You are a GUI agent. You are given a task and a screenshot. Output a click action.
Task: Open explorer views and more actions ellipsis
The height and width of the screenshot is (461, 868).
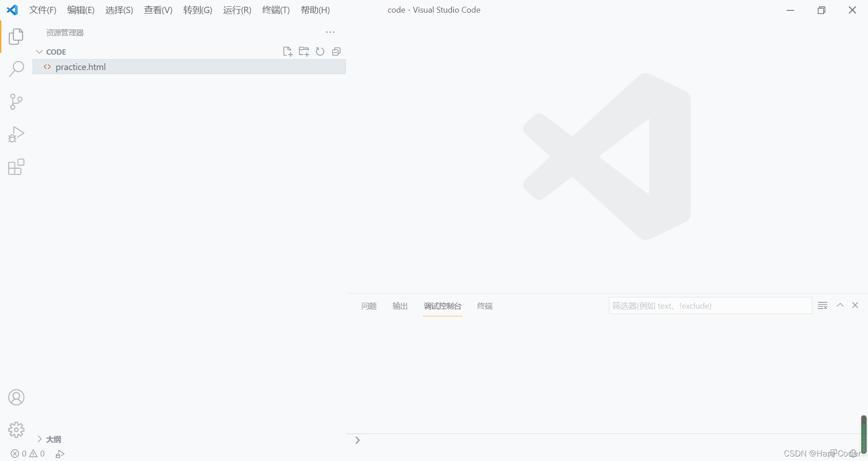point(330,32)
